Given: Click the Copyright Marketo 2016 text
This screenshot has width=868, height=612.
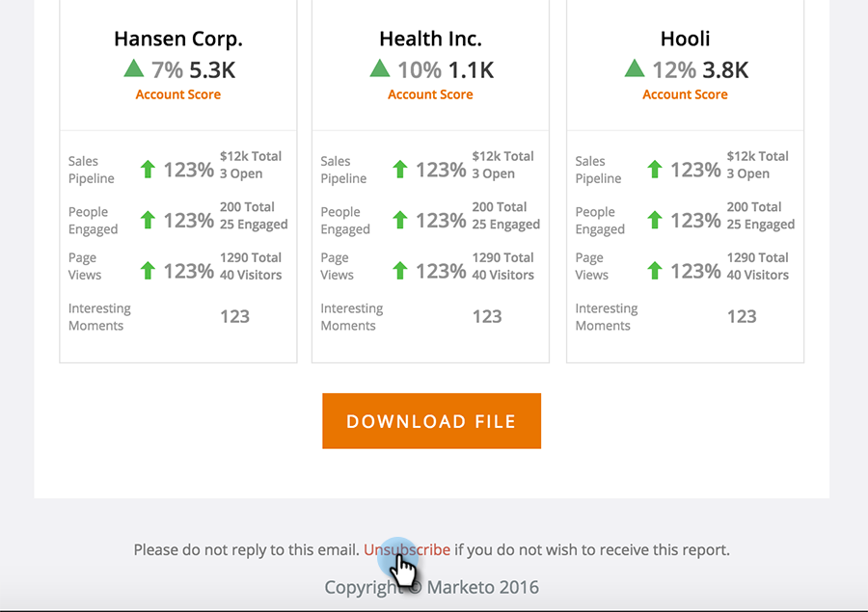Looking at the screenshot, I should coord(431,587).
